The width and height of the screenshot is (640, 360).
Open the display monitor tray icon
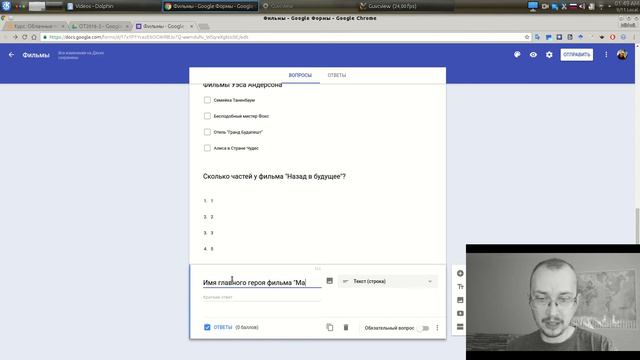533,6
